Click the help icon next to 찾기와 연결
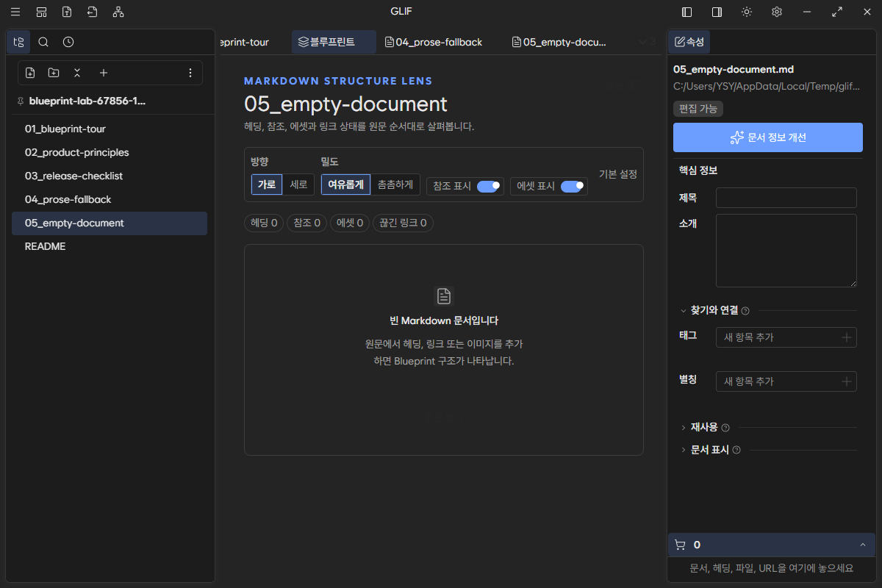Viewport: 882px width, 588px height. pos(745,311)
